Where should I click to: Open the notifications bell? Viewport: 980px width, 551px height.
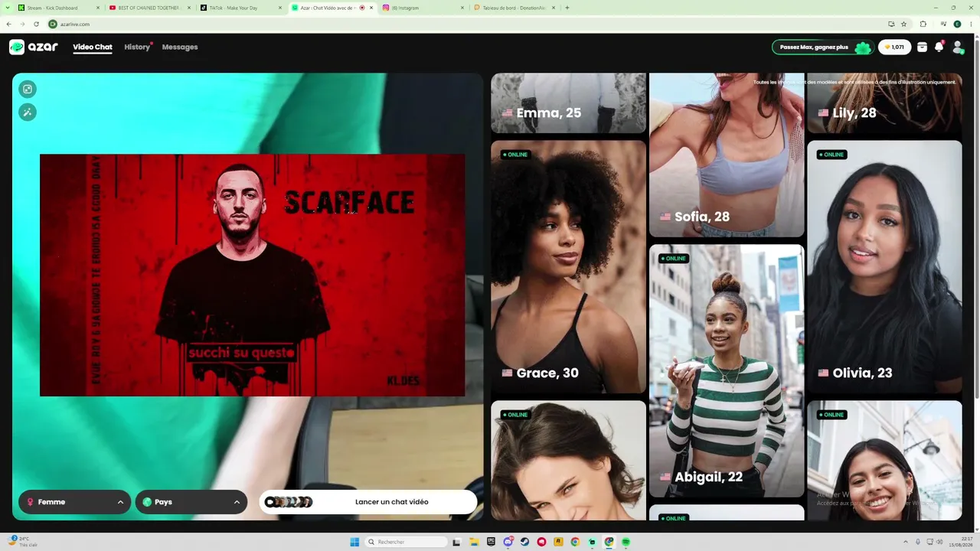(939, 47)
